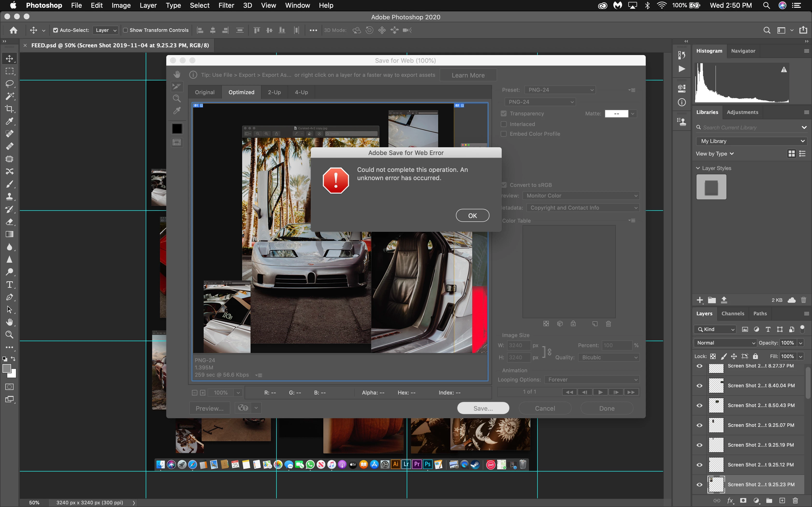The image size is (812, 507).
Task: Select the Clone Stamp tool
Action: (9, 197)
